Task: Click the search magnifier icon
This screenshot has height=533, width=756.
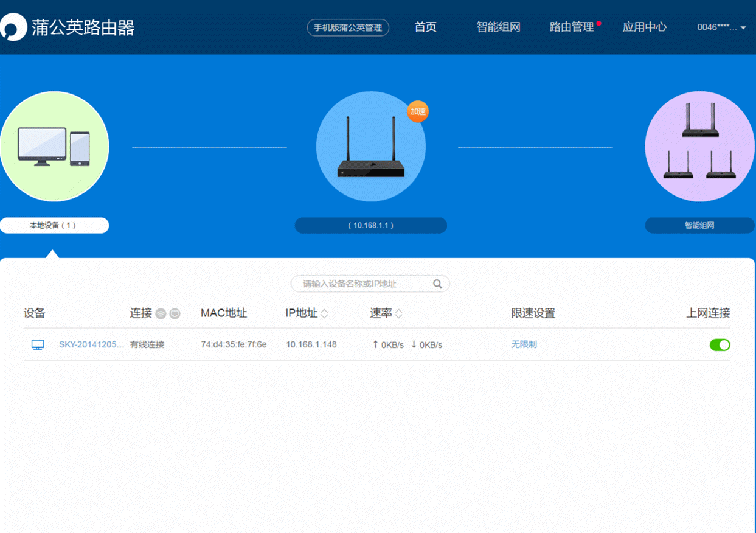Action: click(x=437, y=284)
